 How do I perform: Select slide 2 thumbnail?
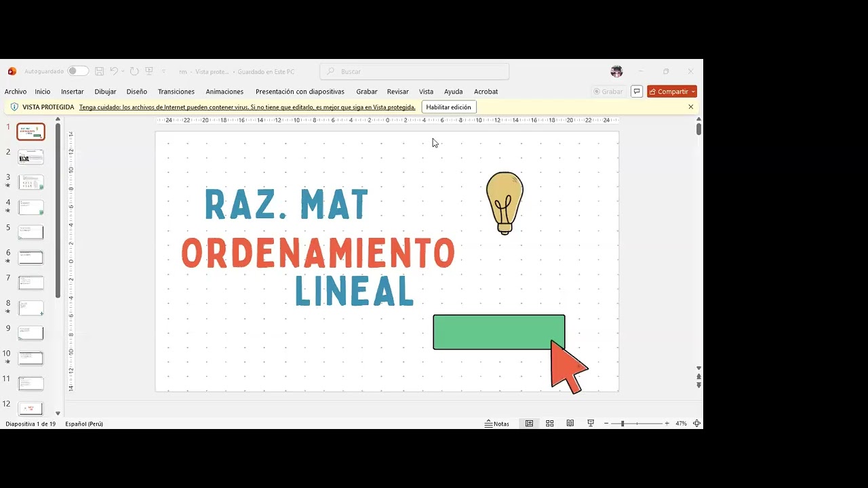coord(31,157)
